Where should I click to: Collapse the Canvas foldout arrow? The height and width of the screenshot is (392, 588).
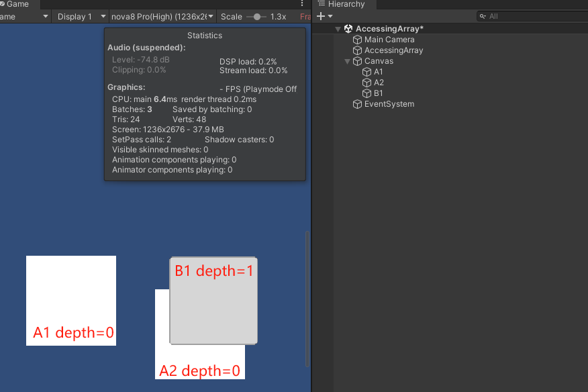tap(347, 61)
